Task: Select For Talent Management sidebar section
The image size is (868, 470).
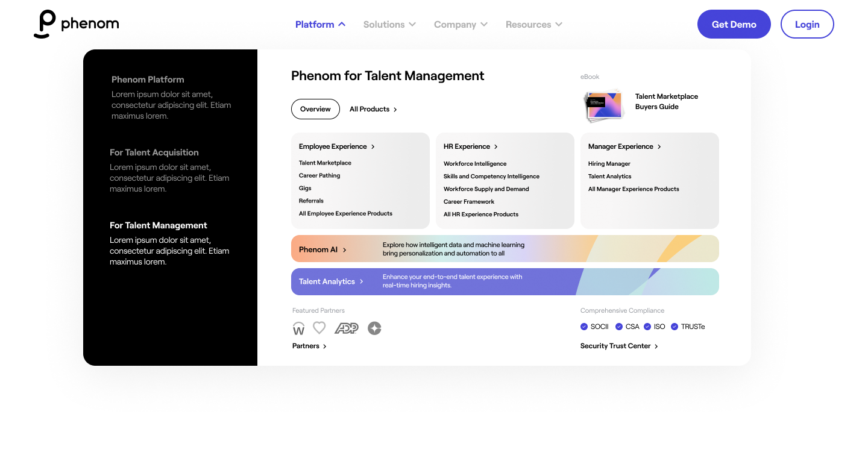Action: tap(169, 243)
